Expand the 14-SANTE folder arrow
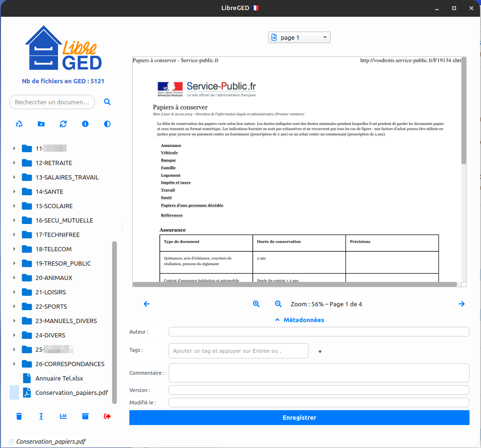Screen dimensions: 481x448 click(x=14, y=192)
